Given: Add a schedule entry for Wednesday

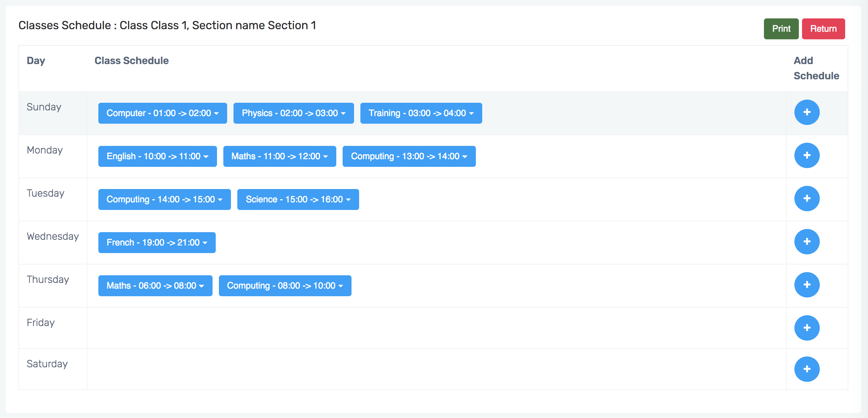Looking at the screenshot, I should (807, 241).
